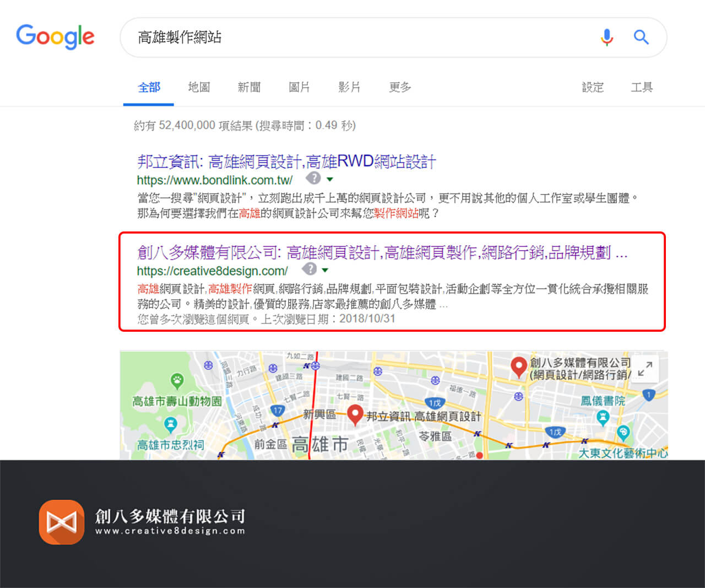
Task: Switch to the 圖片 tab
Action: (299, 87)
